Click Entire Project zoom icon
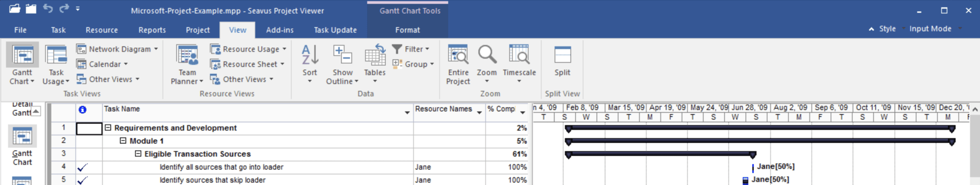 tap(458, 55)
